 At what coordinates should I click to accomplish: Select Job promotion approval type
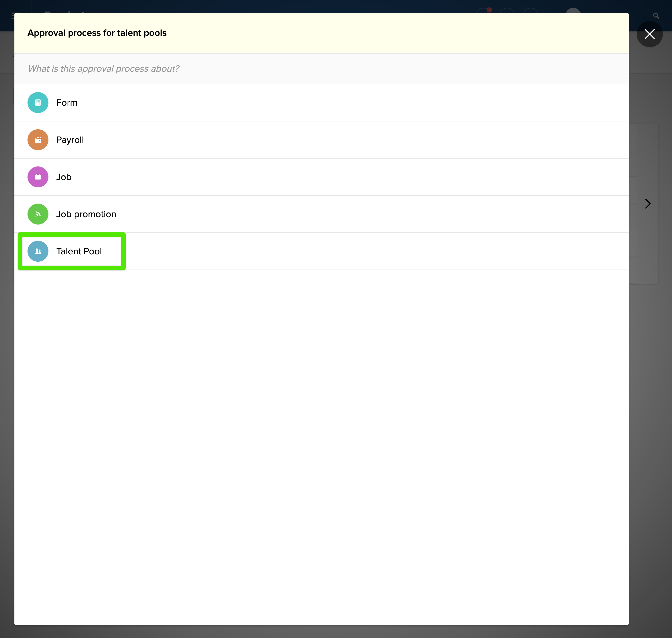tap(86, 214)
